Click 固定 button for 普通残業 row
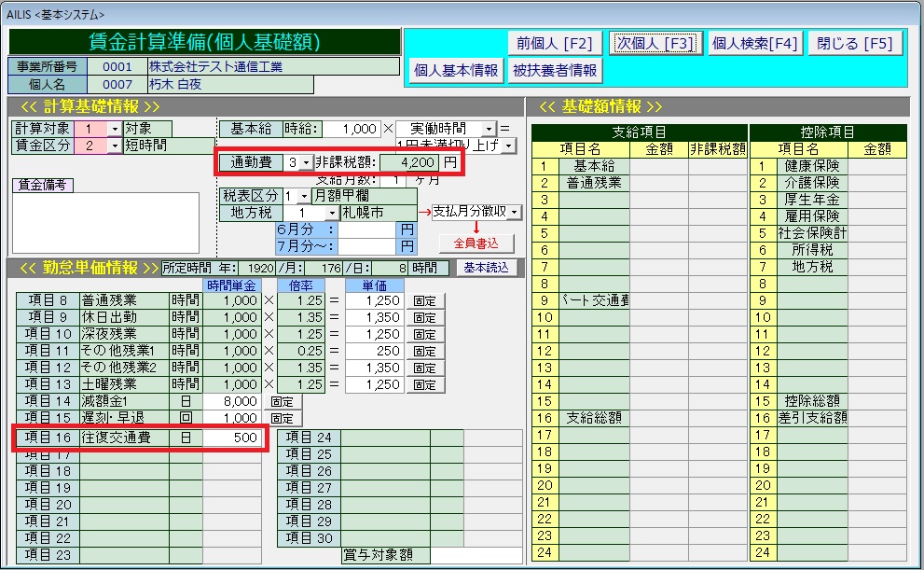The width and height of the screenshot is (924, 570). 425,300
